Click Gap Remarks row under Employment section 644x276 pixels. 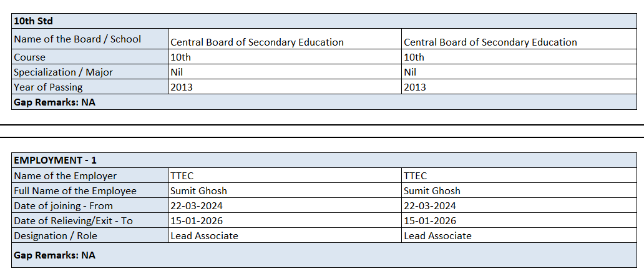coord(54,255)
